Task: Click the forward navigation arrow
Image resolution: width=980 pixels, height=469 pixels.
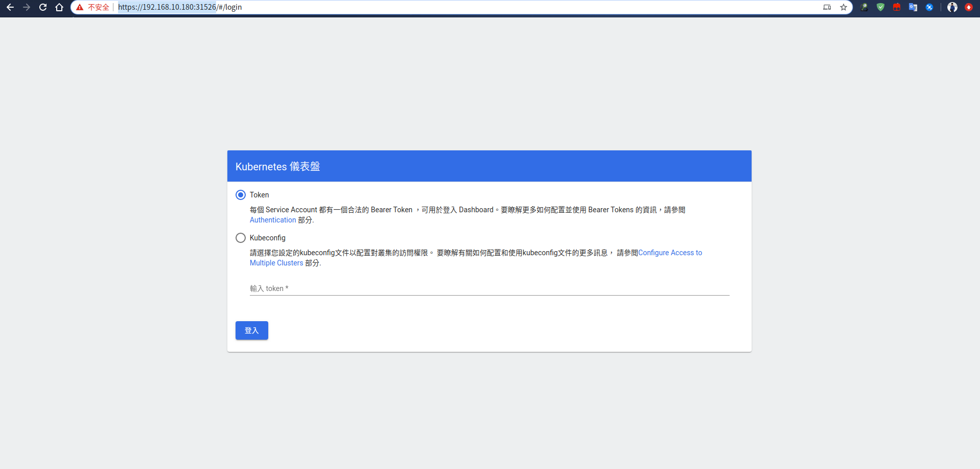Action: pyautogui.click(x=27, y=7)
